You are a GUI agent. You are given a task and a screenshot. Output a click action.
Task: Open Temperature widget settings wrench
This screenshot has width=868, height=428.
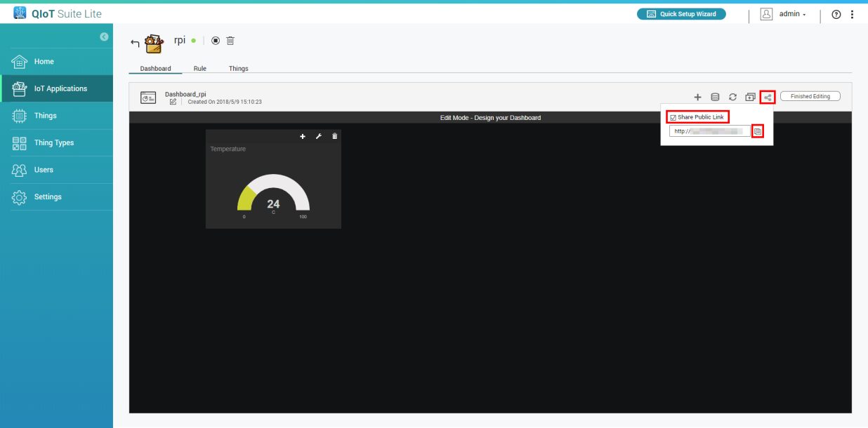point(319,136)
